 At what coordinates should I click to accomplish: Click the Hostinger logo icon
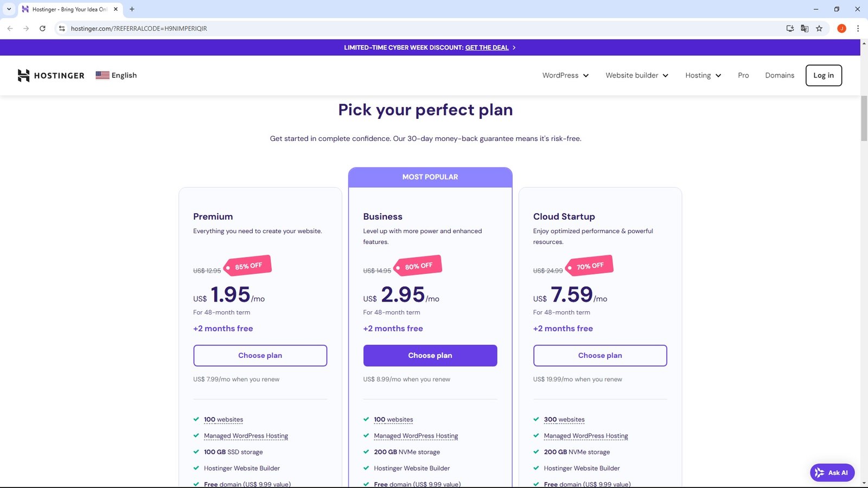click(x=23, y=75)
